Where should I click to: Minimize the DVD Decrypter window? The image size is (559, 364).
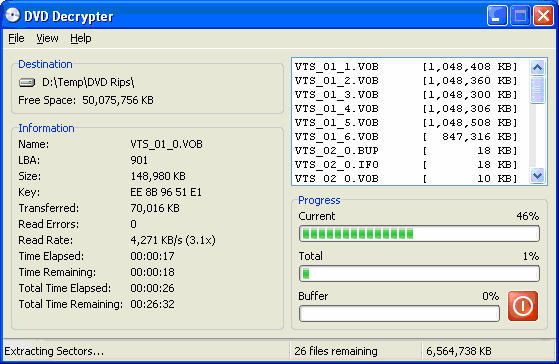pyautogui.click(x=497, y=16)
